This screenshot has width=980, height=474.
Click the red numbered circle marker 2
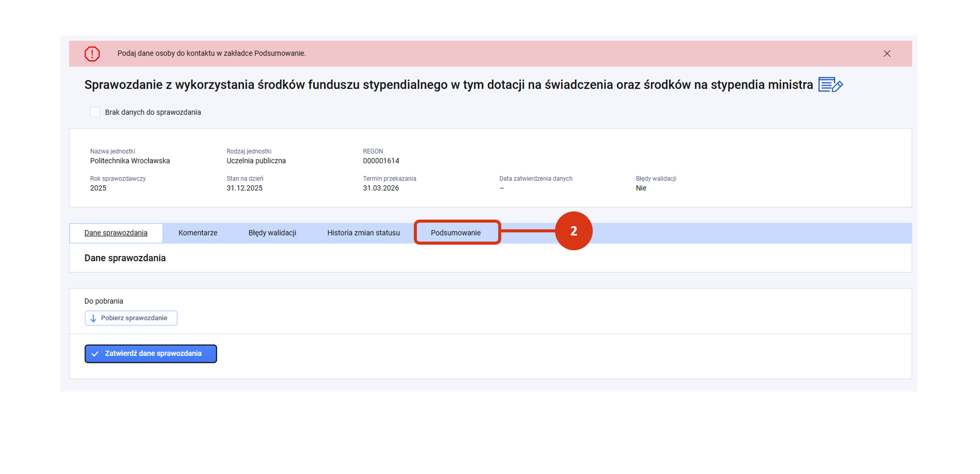click(573, 231)
